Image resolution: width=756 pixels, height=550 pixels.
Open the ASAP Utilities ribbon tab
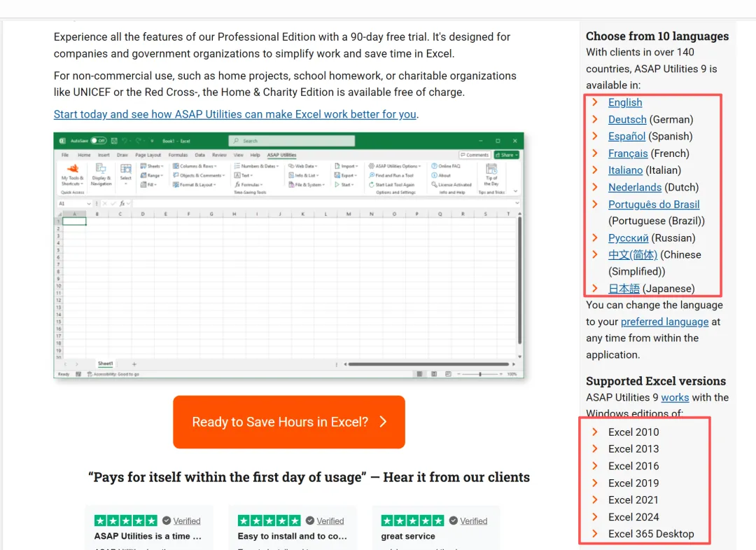[x=281, y=155]
